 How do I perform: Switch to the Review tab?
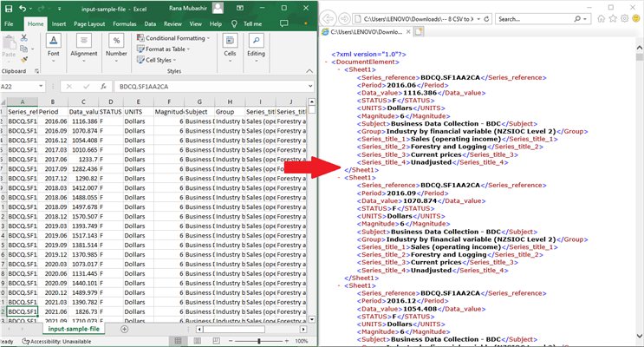[x=172, y=23]
